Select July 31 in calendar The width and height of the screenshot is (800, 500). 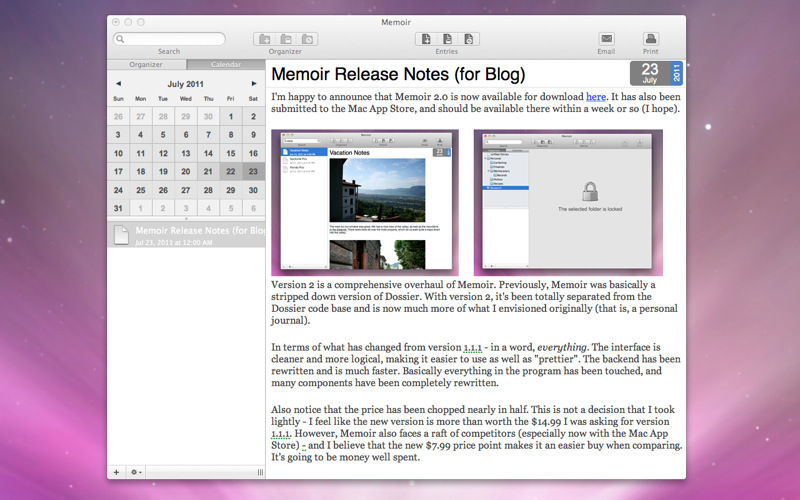click(x=118, y=208)
